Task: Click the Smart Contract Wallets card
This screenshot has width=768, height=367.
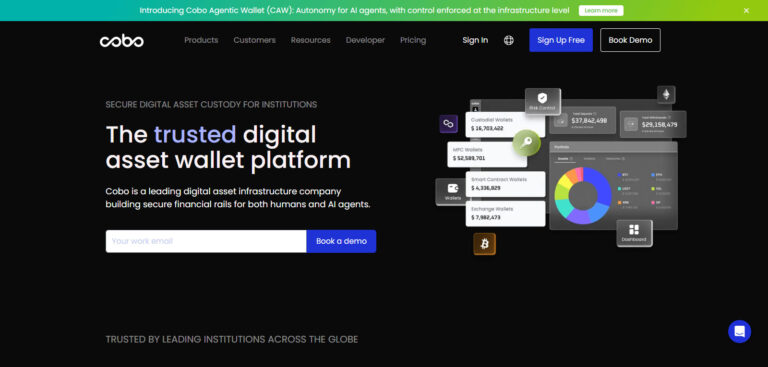Action: point(505,184)
